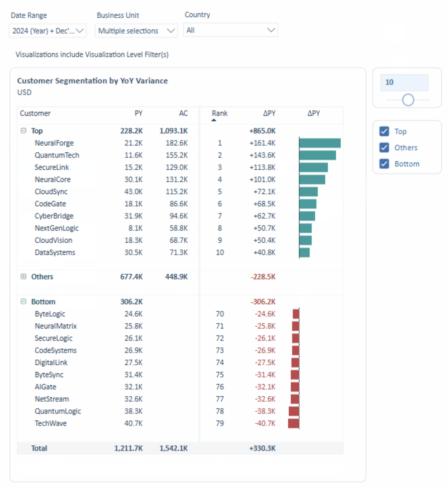Uncheck the Bottom checkbox
Viewport: 448px width, 493px height.
384,163
